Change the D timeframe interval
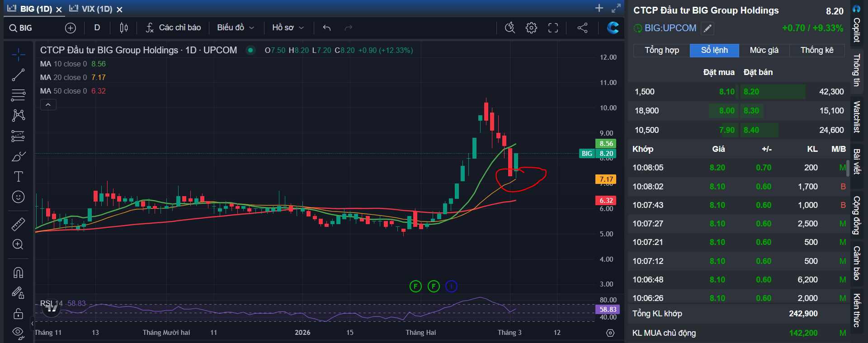Viewport: 868px width, 343px height. pyautogui.click(x=97, y=28)
